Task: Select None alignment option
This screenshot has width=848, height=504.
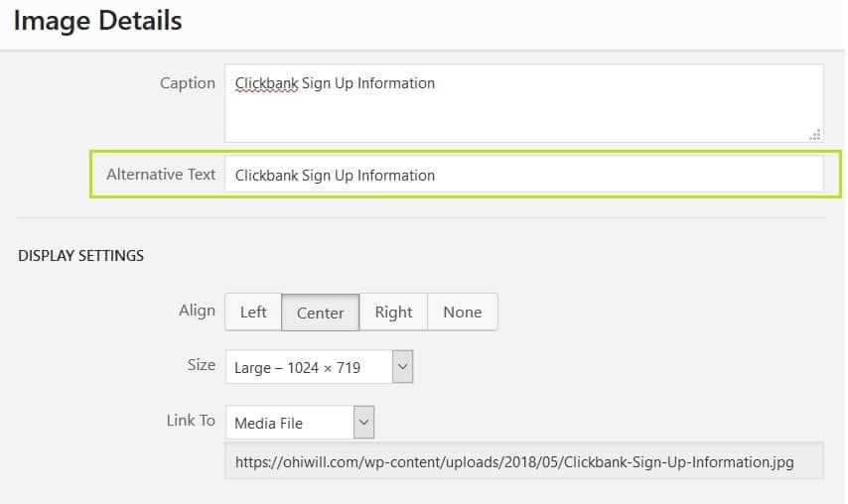Action: (463, 312)
